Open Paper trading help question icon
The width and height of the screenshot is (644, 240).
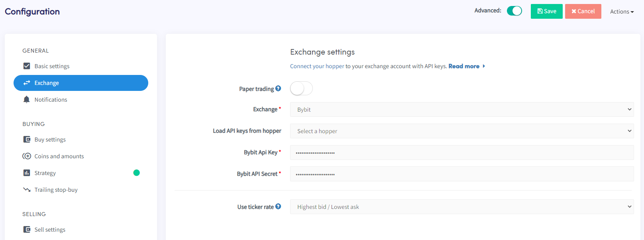278,89
